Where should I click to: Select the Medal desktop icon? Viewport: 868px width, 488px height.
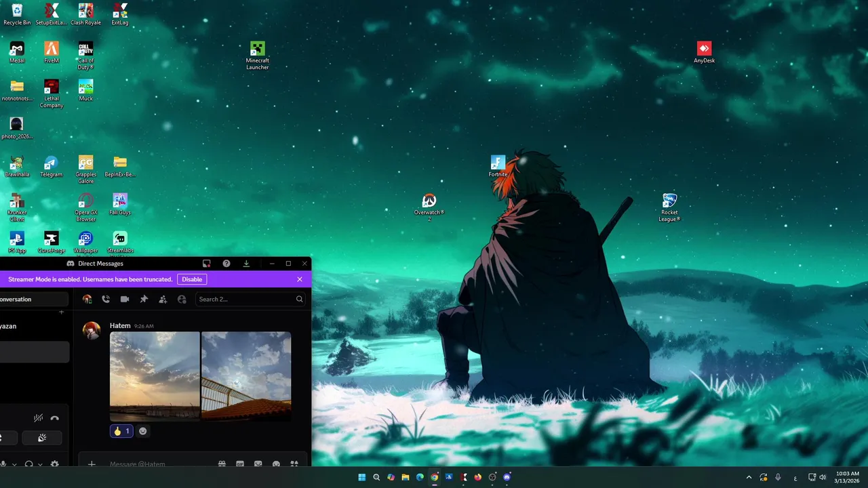click(17, 52)
